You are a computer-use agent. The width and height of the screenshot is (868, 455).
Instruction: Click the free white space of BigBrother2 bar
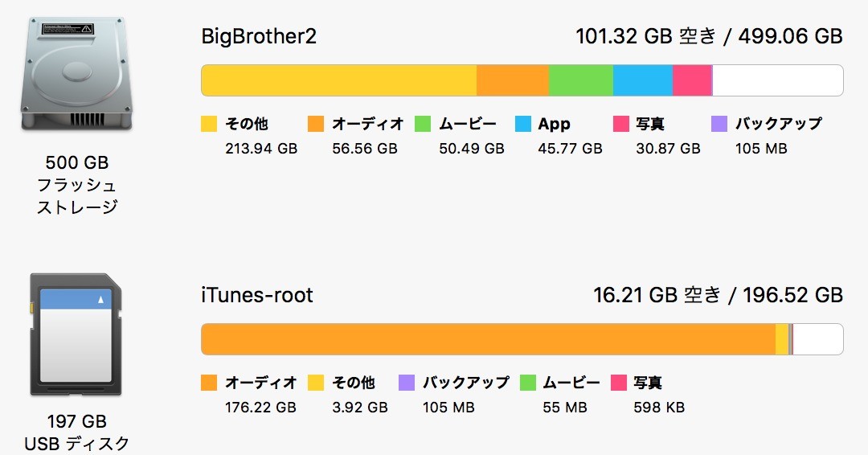778,81
